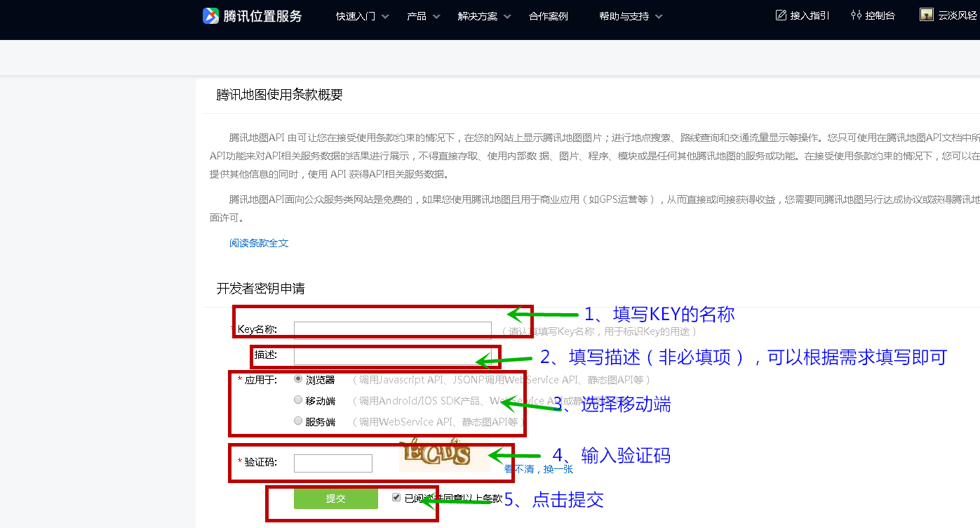Click the 腾讯地图使用条款概要 heading text
This screenshot has height=528, width=980.
[279, 95]
